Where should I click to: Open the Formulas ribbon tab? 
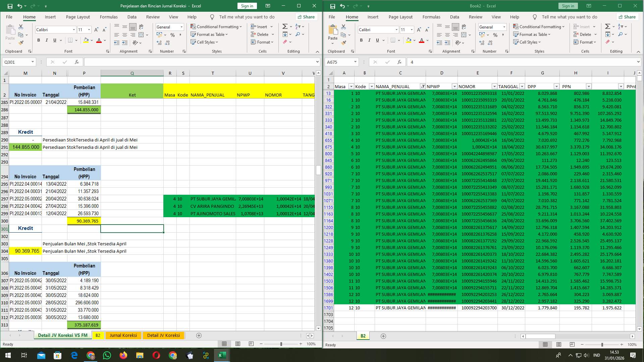[x=109, y=17]
